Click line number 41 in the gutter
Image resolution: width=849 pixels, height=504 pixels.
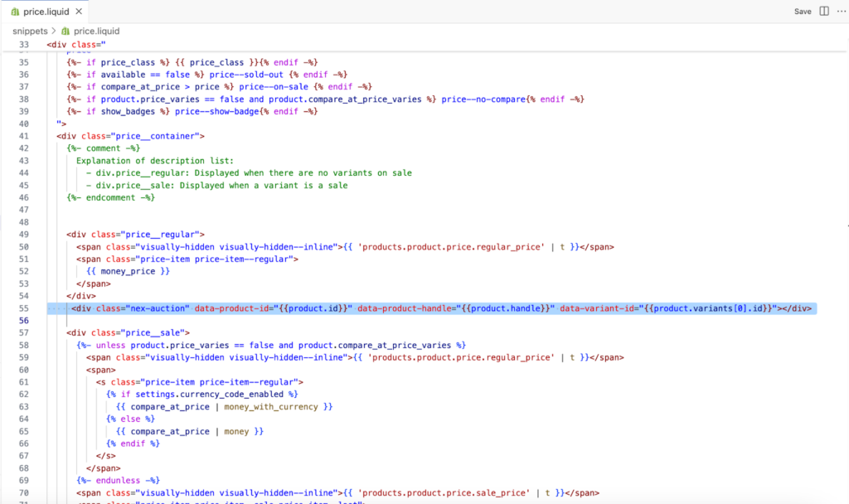click(23, 136)
